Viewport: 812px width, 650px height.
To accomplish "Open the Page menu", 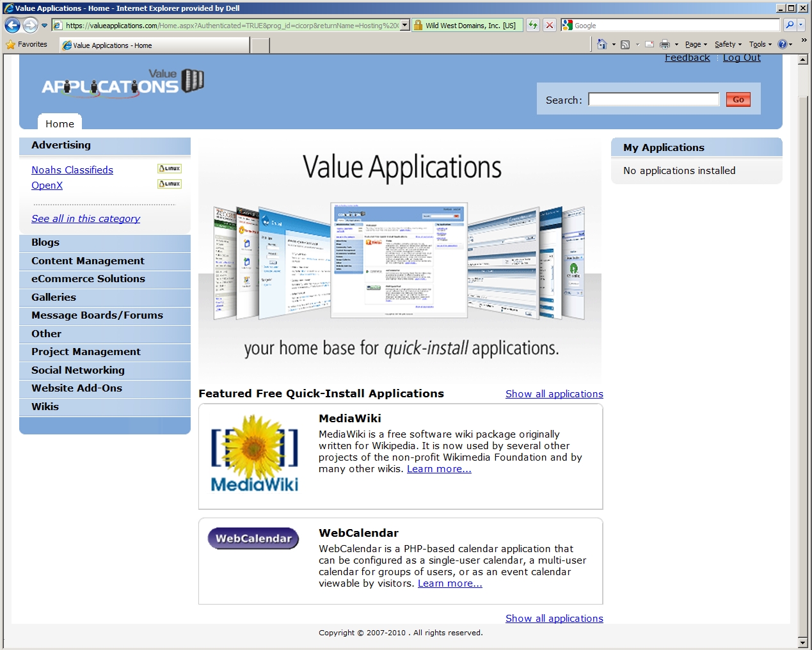I will (x=696, y=45).
